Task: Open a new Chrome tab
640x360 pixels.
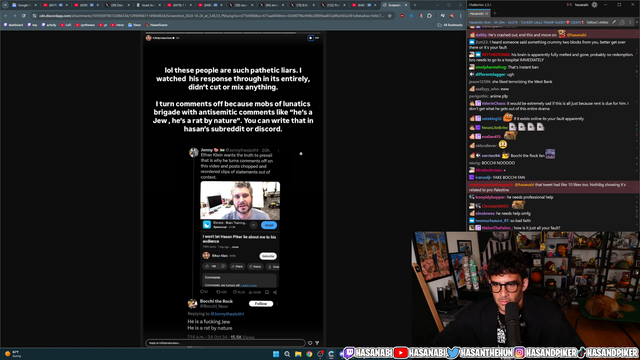Action: pyautogui.click(x=415, y=5)
